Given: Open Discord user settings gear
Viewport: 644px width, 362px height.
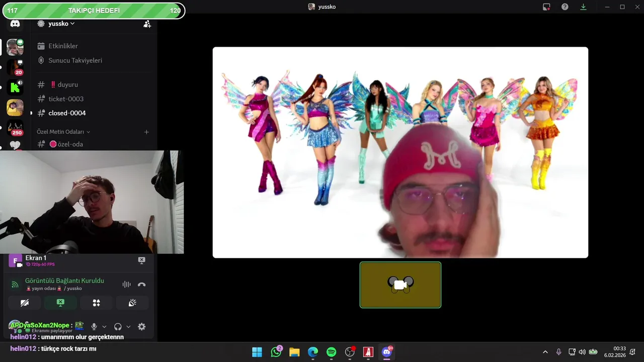Looking at the screenshot, I should pyautogui.click(x=141, y=327).
